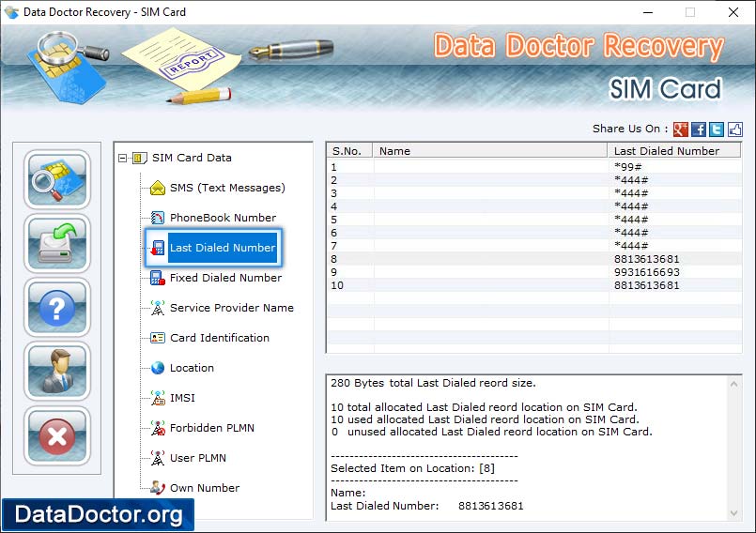Screen dimensions: 756x533
Task: Select row 1 with number *99#
Action: pyautogui.click(x=534, y=167)
